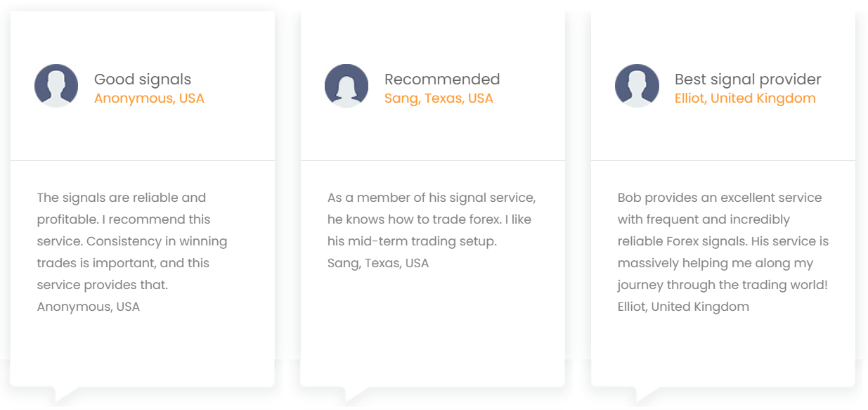868x410 pixels.
Task: Select the orange 'Sang, Texas, USA' author name
Action: pyautogui.click(x=439, y=98)
